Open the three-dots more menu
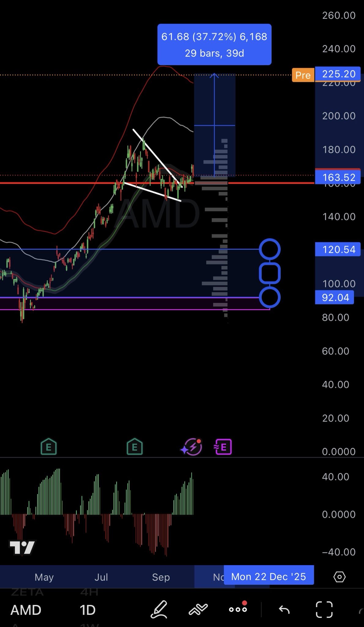Screen dimensions: 364x627 (x=238, y=609)
